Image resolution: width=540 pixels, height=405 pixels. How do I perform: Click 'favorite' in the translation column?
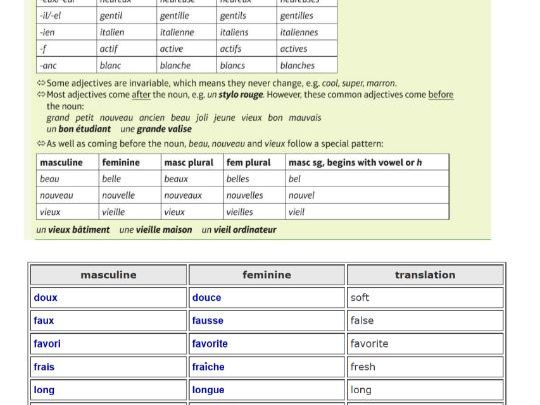[x=369, y=344]
